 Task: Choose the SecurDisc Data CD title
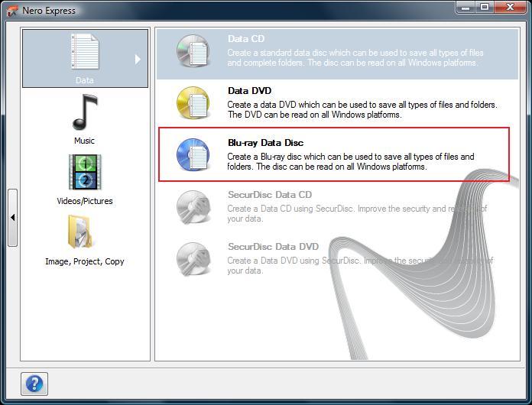[x=270, y=194]
